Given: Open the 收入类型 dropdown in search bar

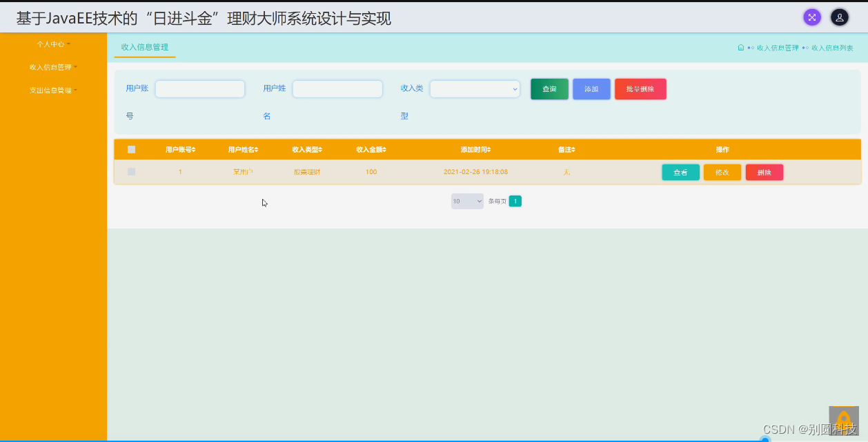Looking at the screenshot, I should [x=475, y=88].
